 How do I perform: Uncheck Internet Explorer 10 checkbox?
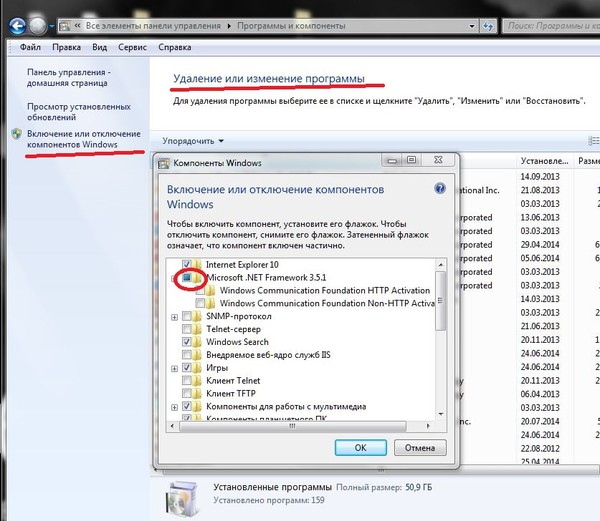[x=187, y=264]
